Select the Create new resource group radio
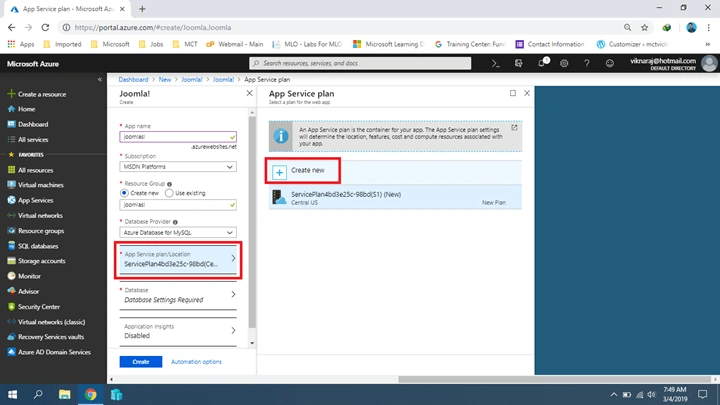The image size is (720, 405). pyautogui.click(x=124, y=193)
